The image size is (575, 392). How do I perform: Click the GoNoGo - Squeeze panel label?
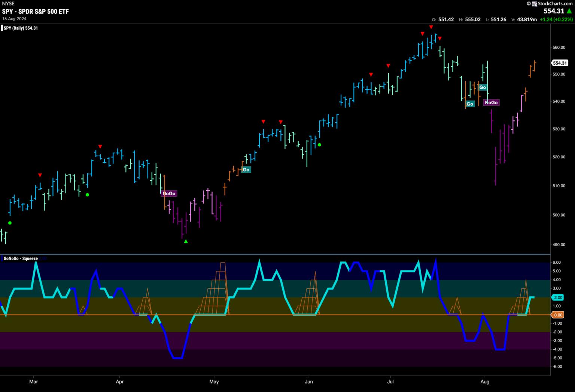pos(21,258)
